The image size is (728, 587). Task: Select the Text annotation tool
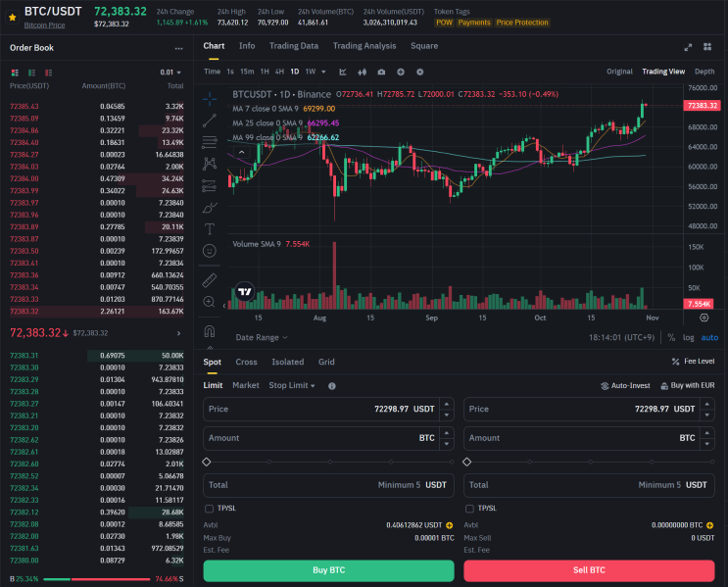(x=210, y=229)
